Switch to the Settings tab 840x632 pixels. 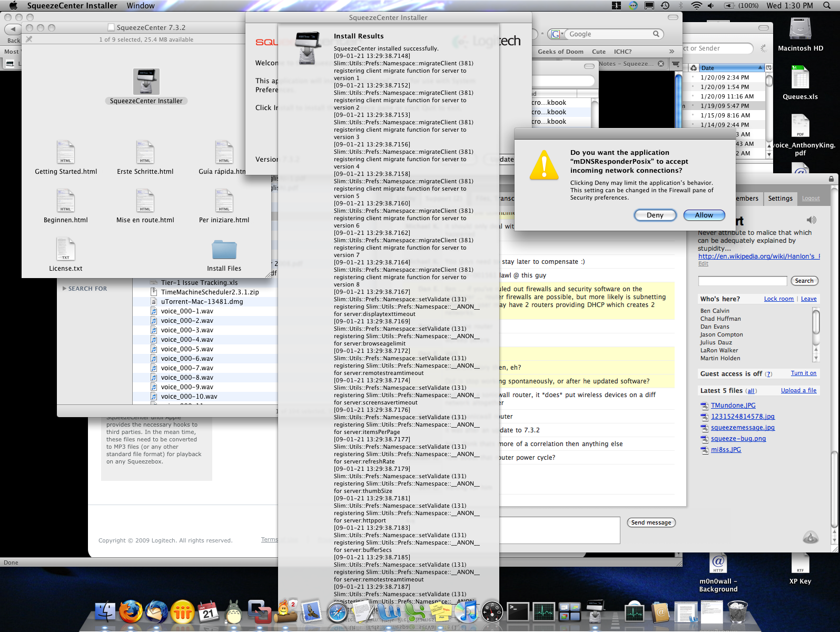[x=780, y=199]
